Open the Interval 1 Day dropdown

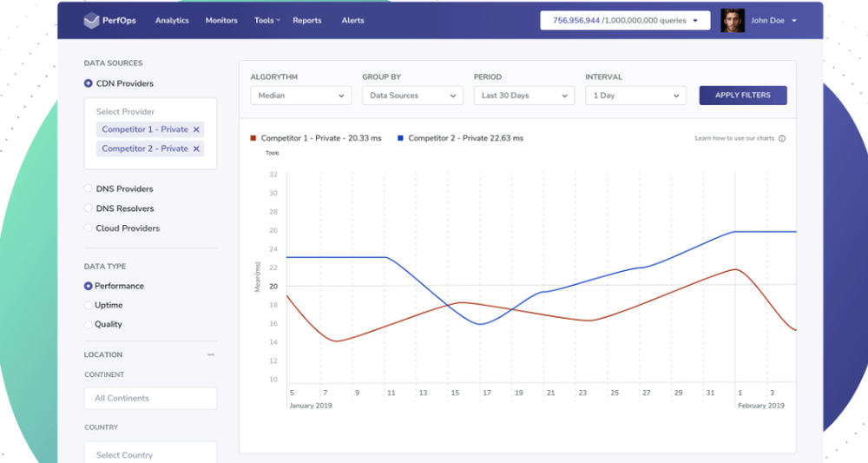[x=636, y=96]
